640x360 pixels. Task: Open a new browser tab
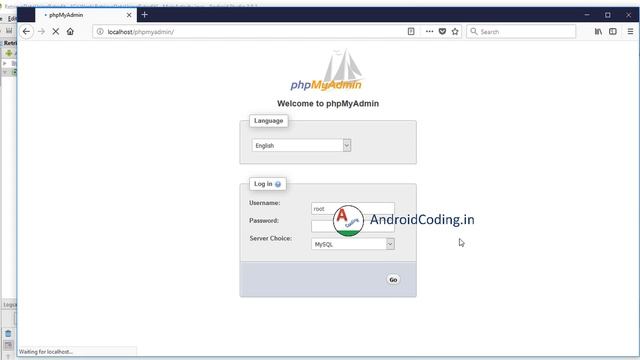(144, 15)
